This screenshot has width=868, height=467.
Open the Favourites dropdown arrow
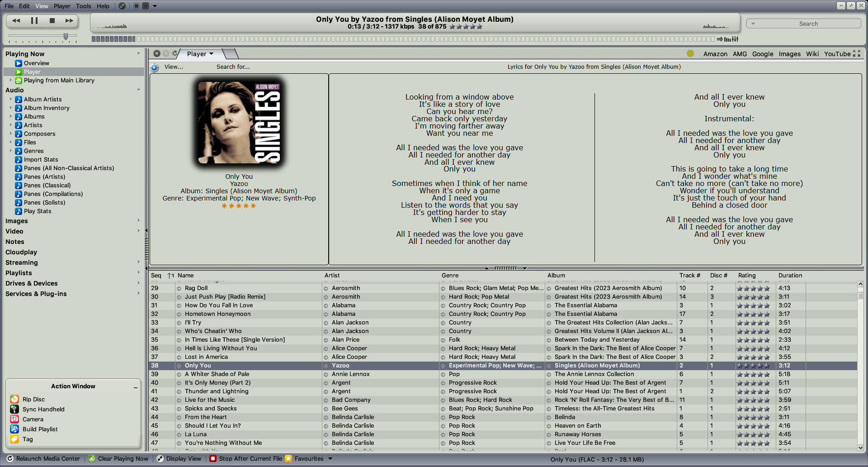(x=330, y=458)
